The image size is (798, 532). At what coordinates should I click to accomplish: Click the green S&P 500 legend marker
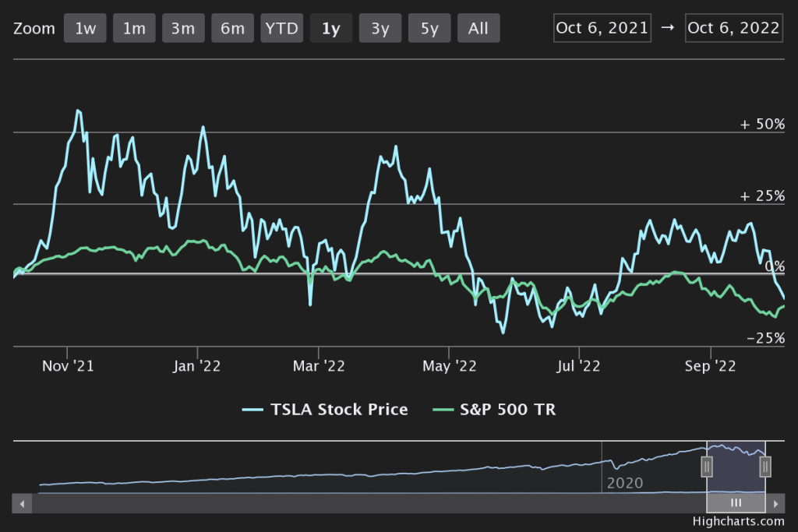pyautogui.click(x=442, y=410)
